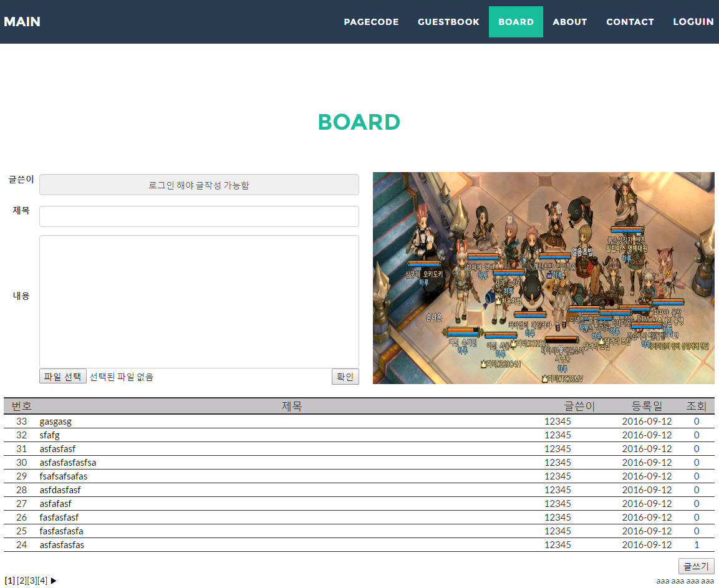Open post titled fasfasfasf
The image size is (719, 588).
pyautogui.click(x=59, y=518)
